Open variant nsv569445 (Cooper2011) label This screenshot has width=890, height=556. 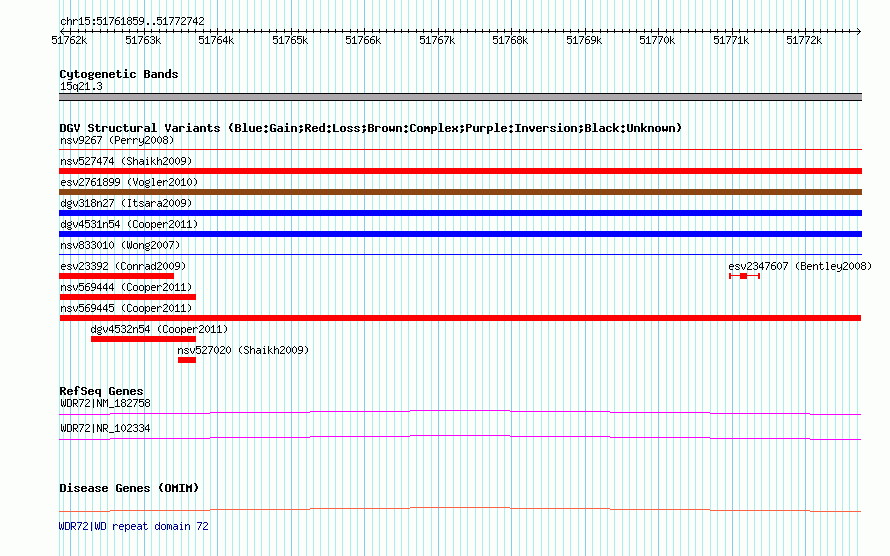(x=126, y=308)
